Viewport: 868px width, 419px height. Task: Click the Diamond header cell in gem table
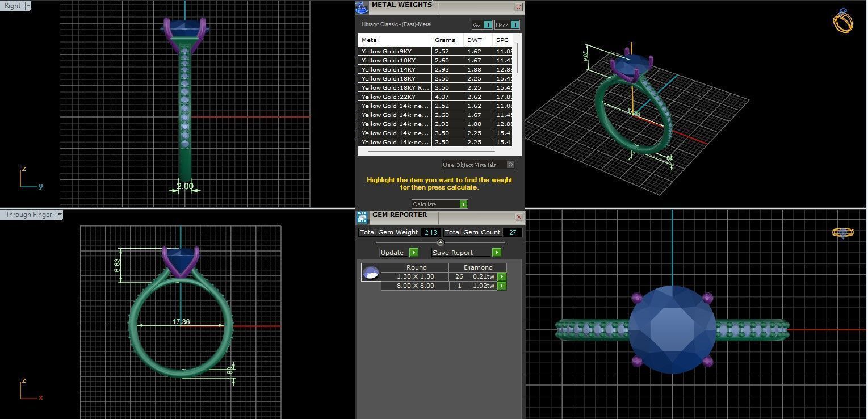pos(478,267)
